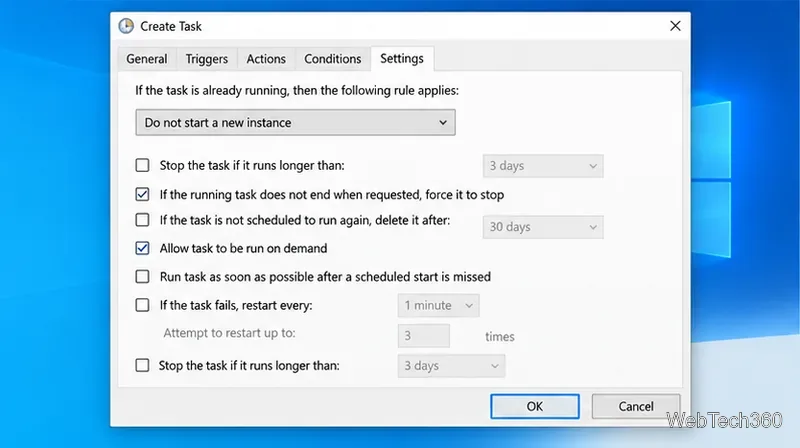The image size is (800, 448).
Task: Enable 'If the task fails, restart every' checkbox
Action: 142,305
